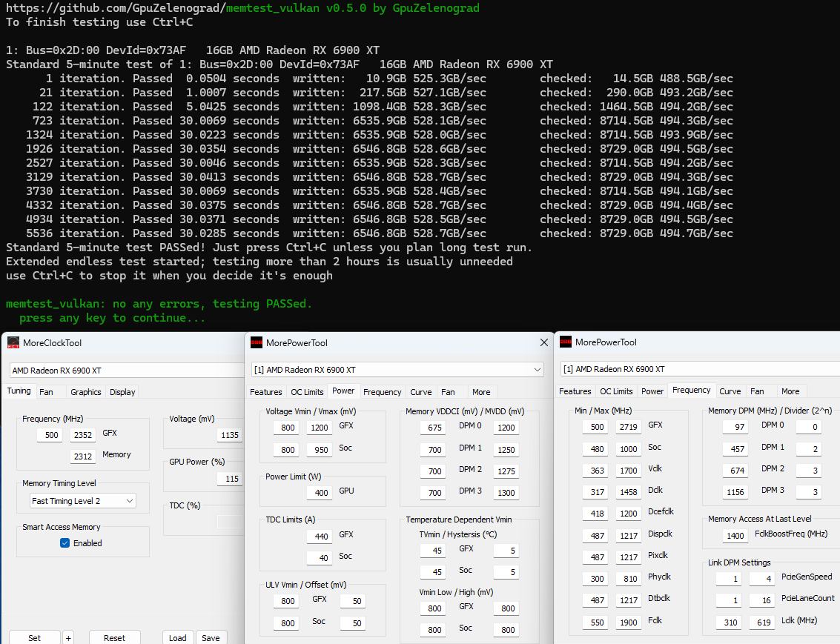The width and height of the screenshot is (840, 644).
Task: Click the plus button beside Set
Action: (68, 637)
